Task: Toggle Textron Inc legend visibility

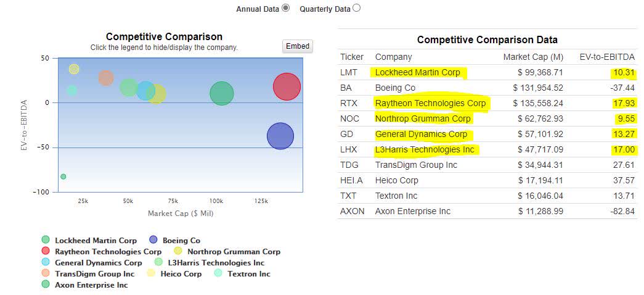Action: point(218,273)
